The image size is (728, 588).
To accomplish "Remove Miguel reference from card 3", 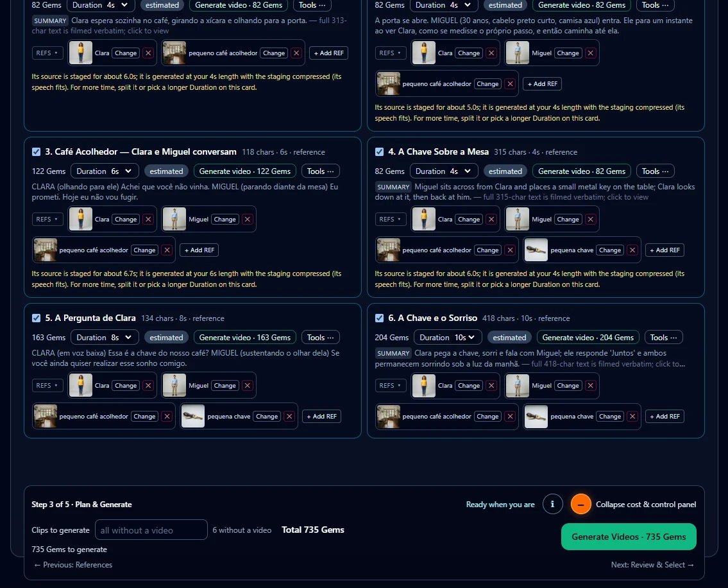I will [248, 220].
